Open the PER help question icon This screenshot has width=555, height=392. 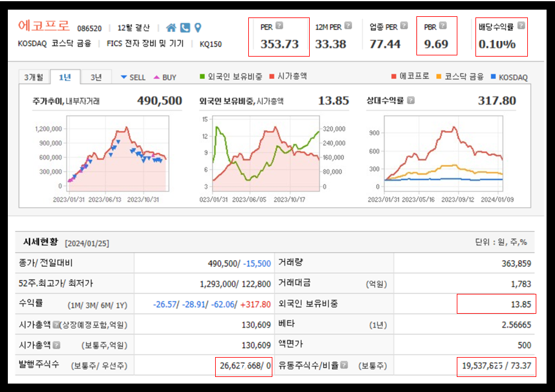point(279,25)
